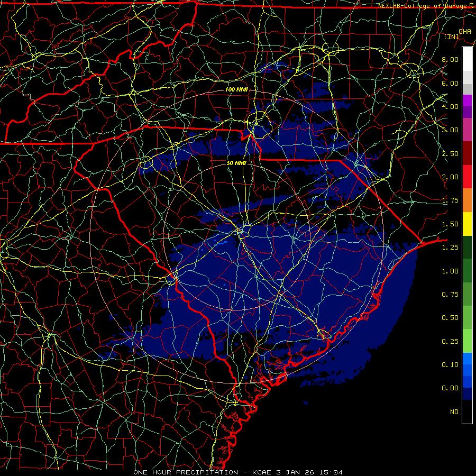The image size is (476, 476).
Task: Click the 1.50 legend value
Action: tap(450, 224)
